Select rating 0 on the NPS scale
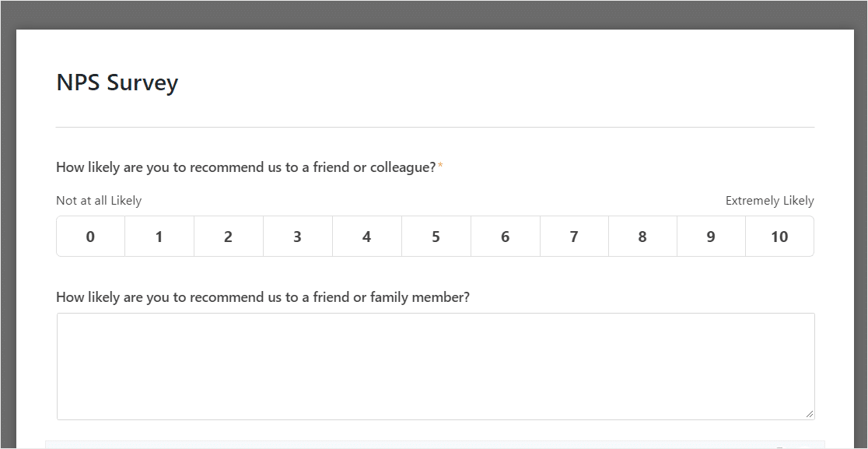Image resolution: width=868 pixels, height=449 pixels. pos(90,237)
